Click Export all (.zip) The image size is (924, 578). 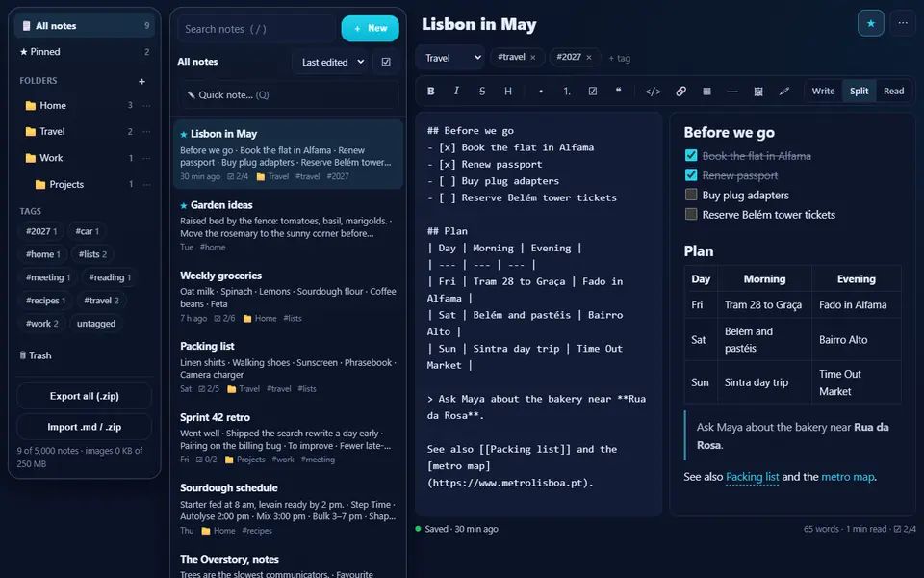(x=85, y=396)
